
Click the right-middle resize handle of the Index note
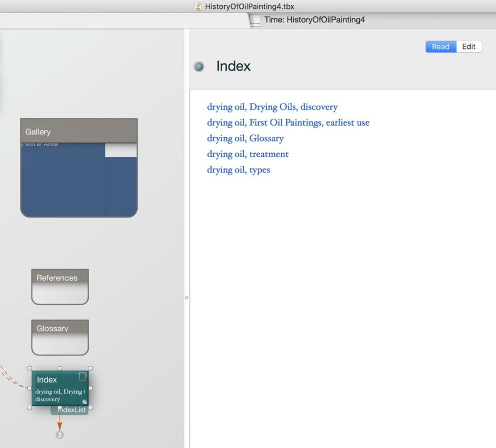(90, 388)
